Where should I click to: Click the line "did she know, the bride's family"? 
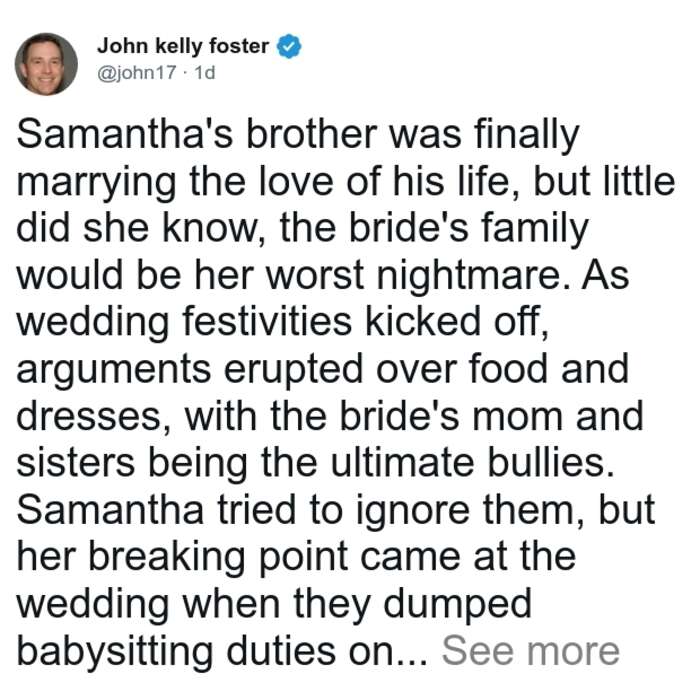[303, 229]
